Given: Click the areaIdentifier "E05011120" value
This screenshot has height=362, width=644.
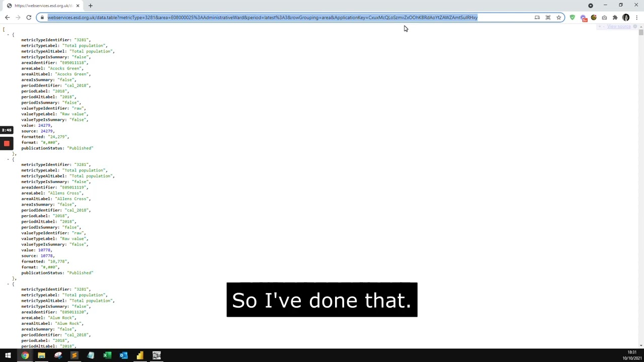Looking at the screenshot, I should pos(73,312).
